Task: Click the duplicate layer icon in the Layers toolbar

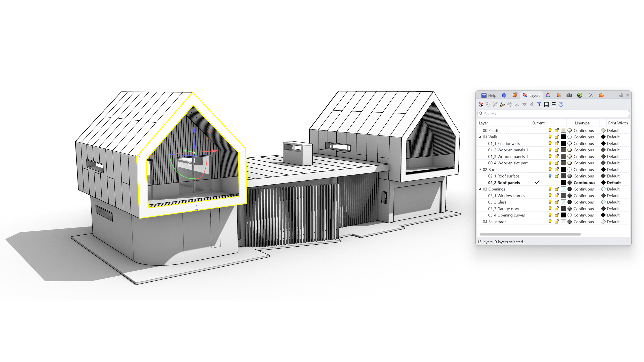Action: pyautogui.click(x=510, y=104)
